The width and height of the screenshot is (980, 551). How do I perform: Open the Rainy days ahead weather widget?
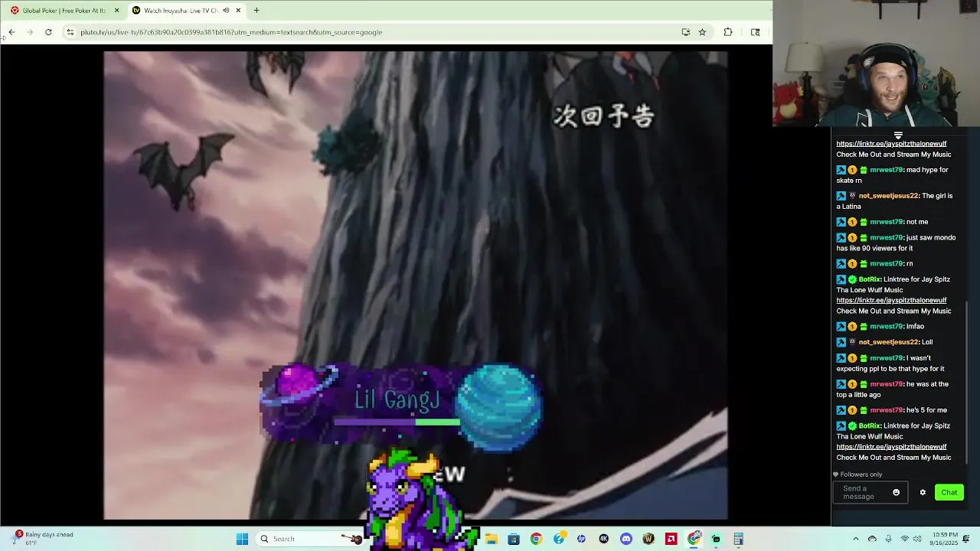(x=44, y=539)
